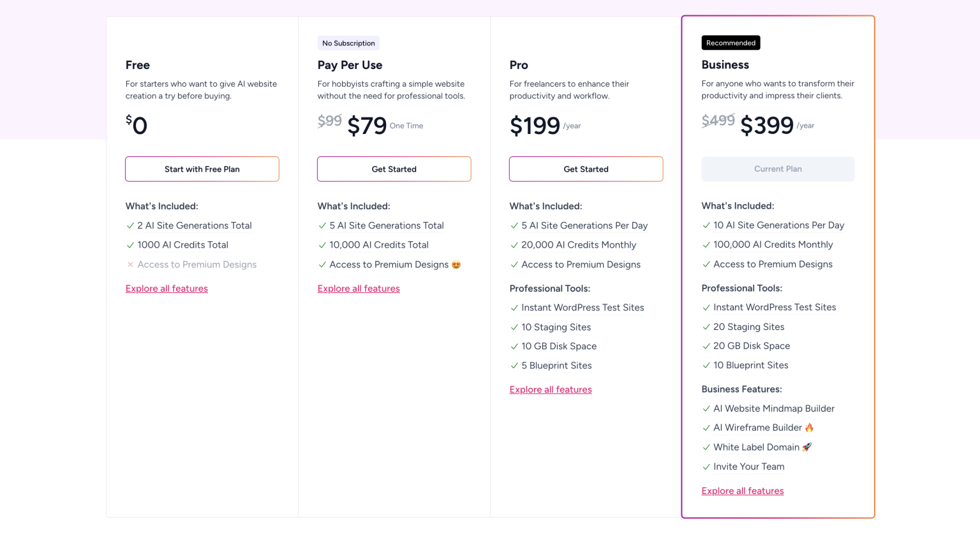Select the Start with Free Plan button

click(202, 169)
